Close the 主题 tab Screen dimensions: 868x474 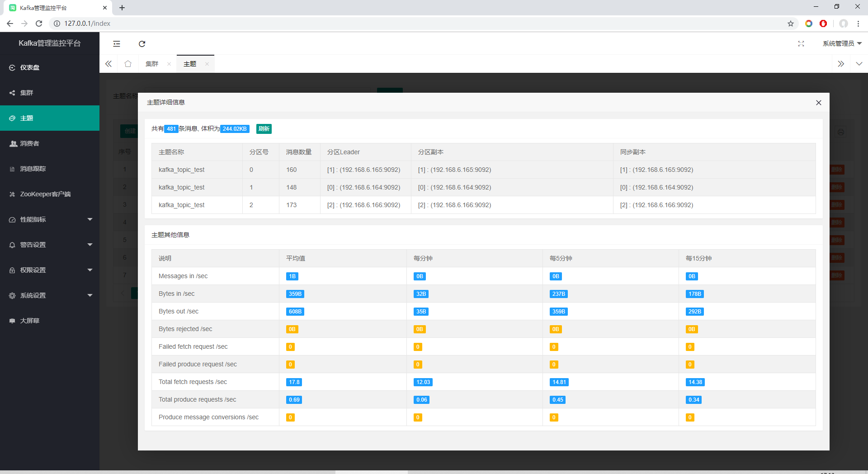207,64
